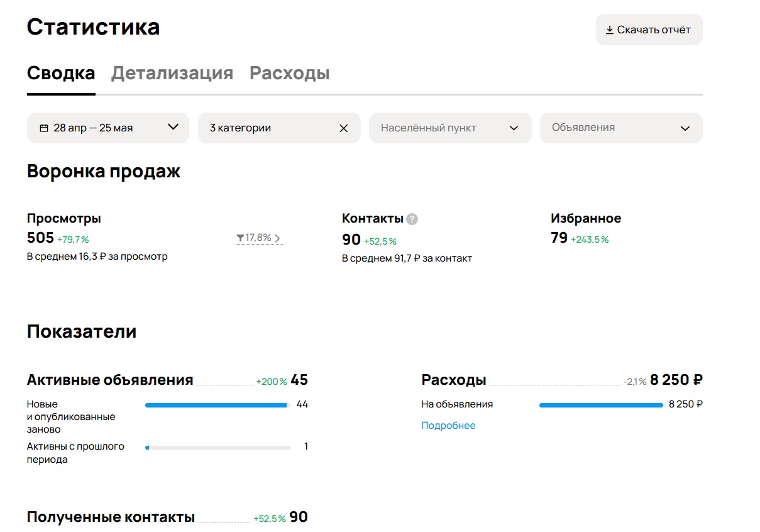
Task: Click the Расходы total 8 250 ₽
Action: tap(676, 380)
